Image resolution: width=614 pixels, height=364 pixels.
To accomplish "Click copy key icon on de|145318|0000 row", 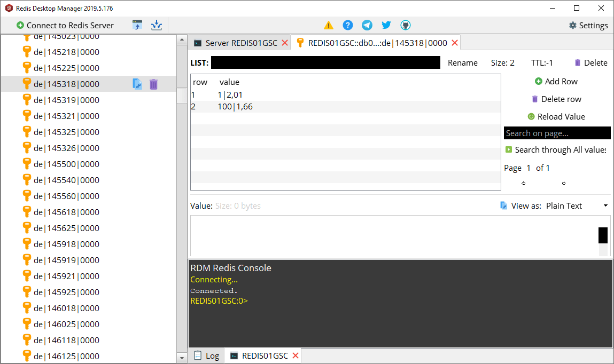I will (x=137, y=84).
